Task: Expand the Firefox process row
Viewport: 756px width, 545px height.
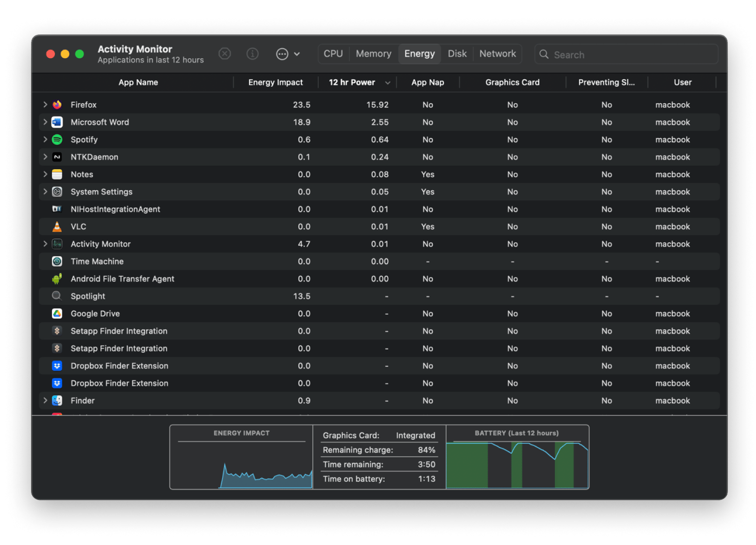Action: click(x=45, y=105)
